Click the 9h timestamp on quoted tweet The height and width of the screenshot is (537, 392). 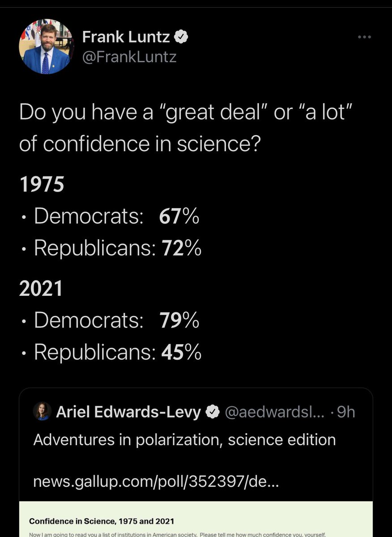[x=345, y=412]
